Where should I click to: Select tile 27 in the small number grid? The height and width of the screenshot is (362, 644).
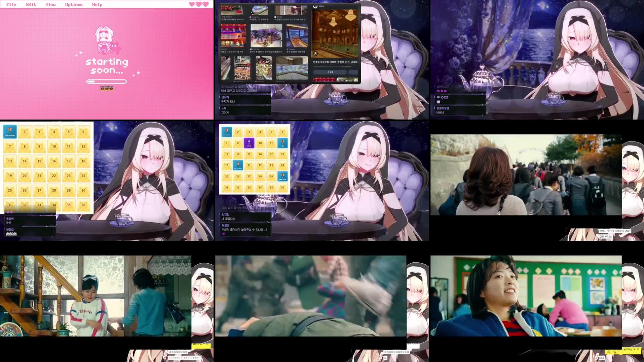point(249,176)
